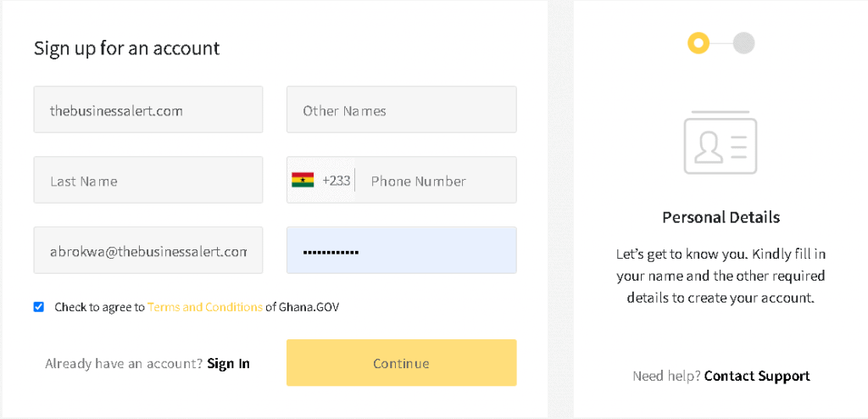Click the Personal Details heading

tap(721, 217)
